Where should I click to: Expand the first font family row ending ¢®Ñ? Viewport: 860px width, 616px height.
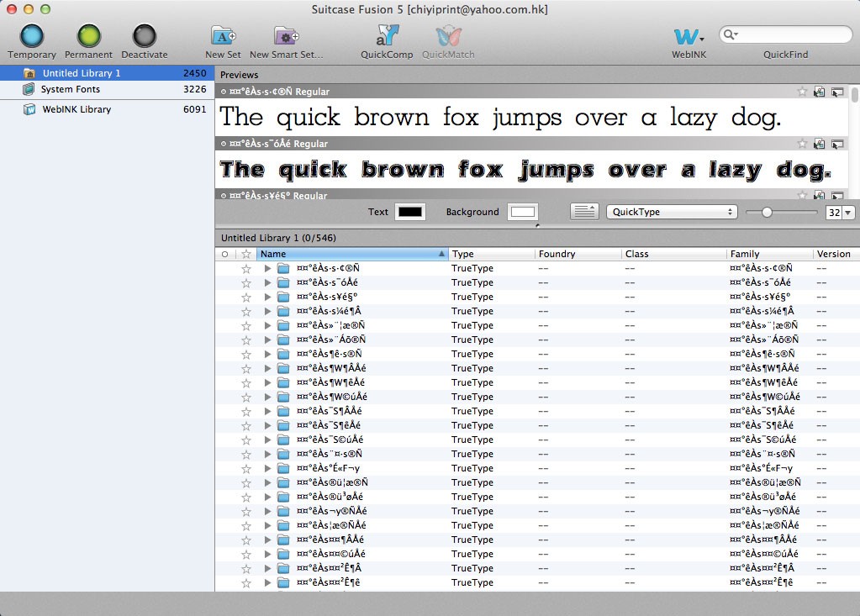(267, 268)
